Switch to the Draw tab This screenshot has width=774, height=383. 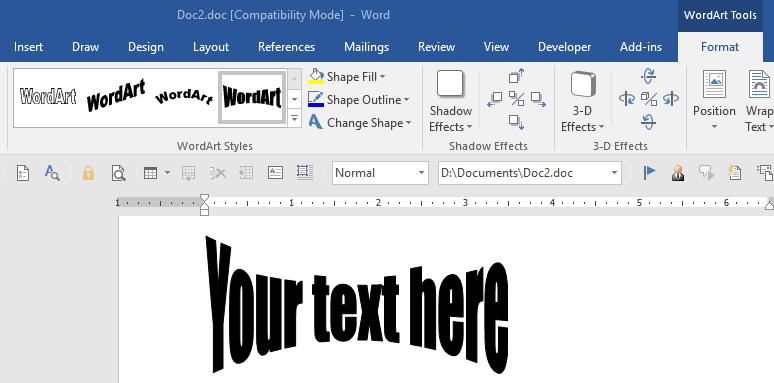point(85,47)
